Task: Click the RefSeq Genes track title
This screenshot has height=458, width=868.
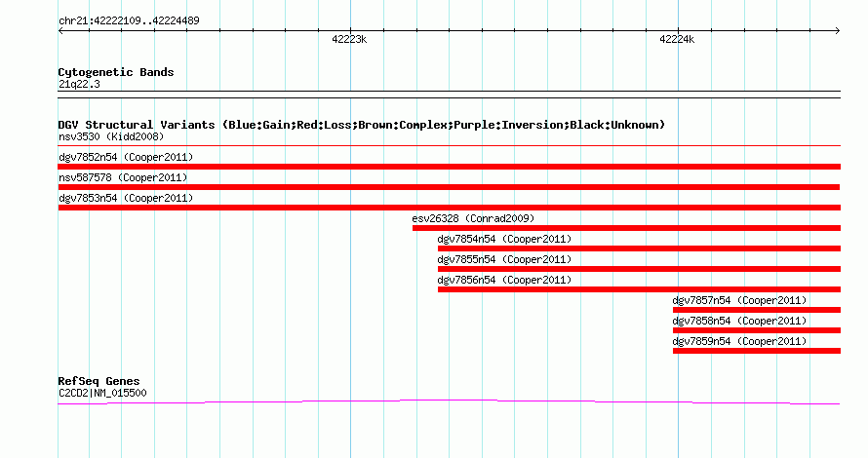Action: pos(99,381)
